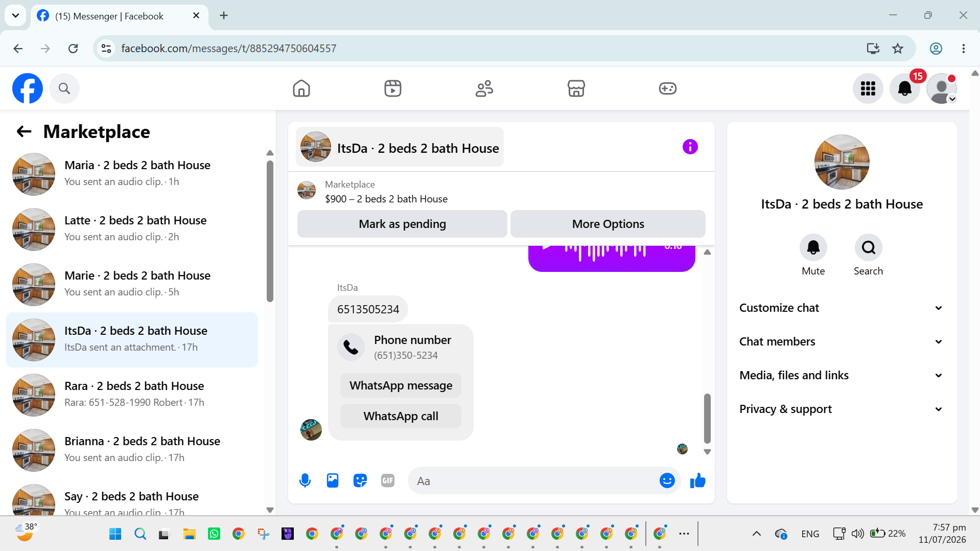Screen dimensions: 980x551
Task: Expand Chat members section
Action: [842, 342]
